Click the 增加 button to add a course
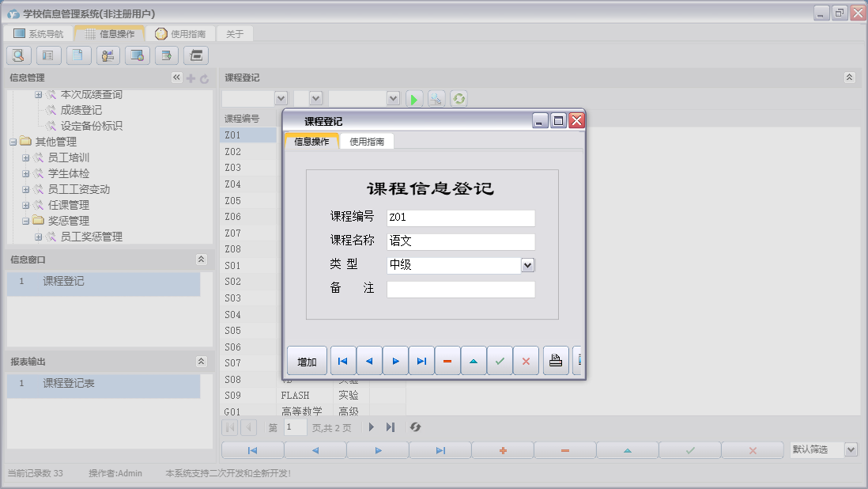The height and width of the screenshot is (489, 868). tap(306, 361)
